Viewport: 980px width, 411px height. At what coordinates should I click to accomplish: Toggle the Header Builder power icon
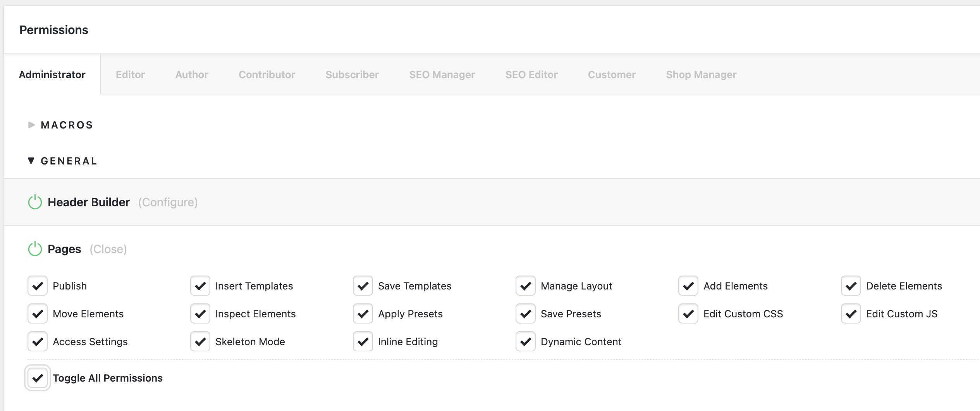click(35, 202)
